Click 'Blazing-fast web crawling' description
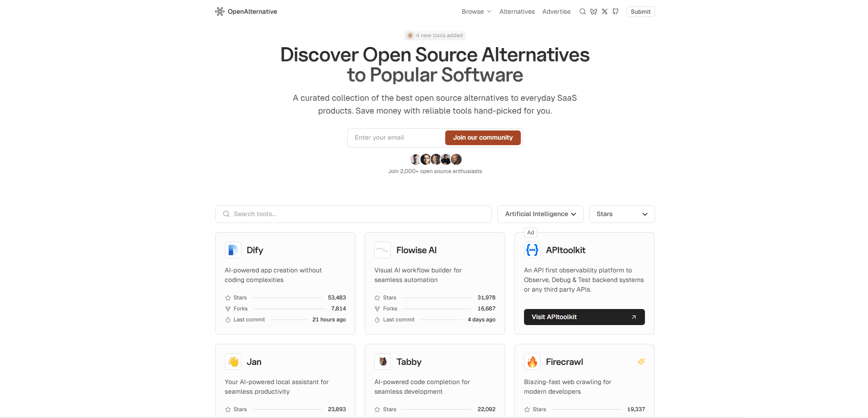868x418 pixels. (568, 387)
